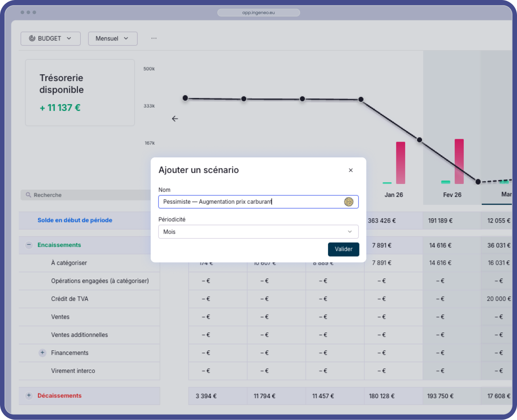Select the Ventes row label
The height and width of the screenshot is (420, 517).
pyautogui.click(x=60, y=317)
